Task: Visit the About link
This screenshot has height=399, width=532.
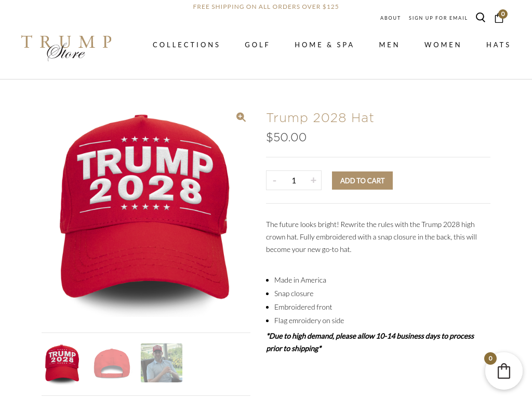Action: point(390,18)
